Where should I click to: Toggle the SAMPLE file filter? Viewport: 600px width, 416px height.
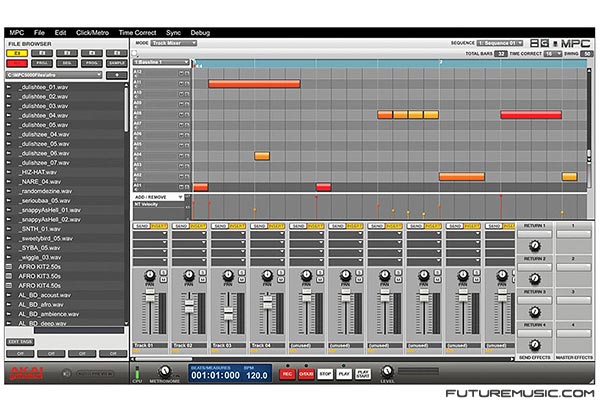[x=117, y=63]
